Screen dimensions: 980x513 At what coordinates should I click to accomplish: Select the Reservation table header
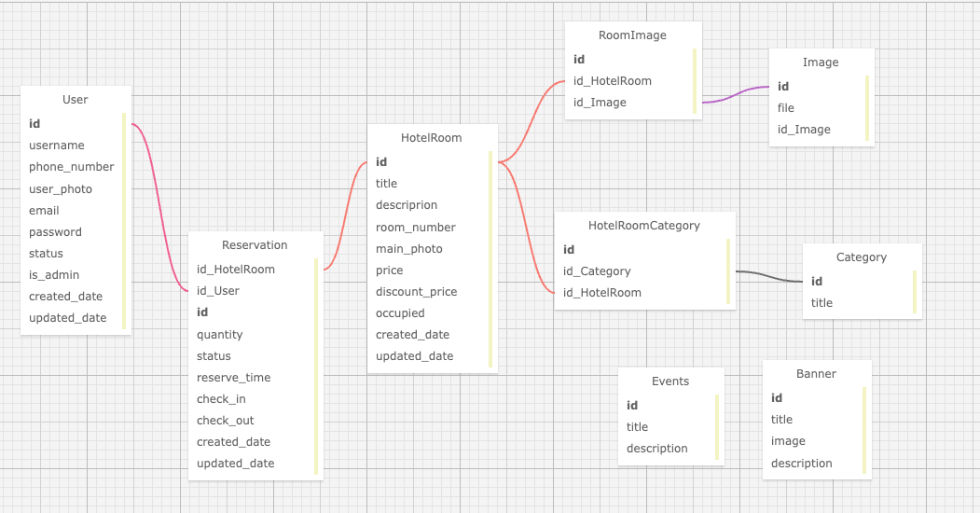tap(255, 245)
